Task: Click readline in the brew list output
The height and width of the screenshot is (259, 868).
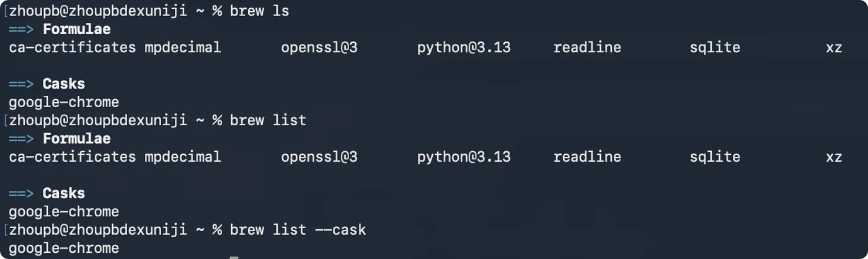Action: [x=587, y=157]
